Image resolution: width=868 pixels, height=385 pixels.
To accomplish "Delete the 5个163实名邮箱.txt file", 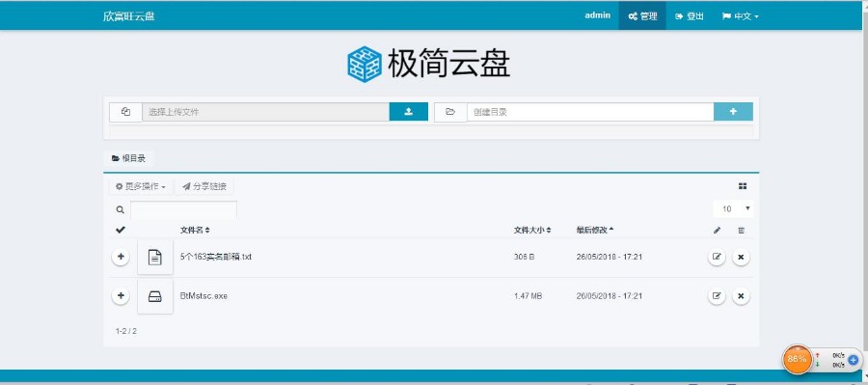I will coord(742,257).
